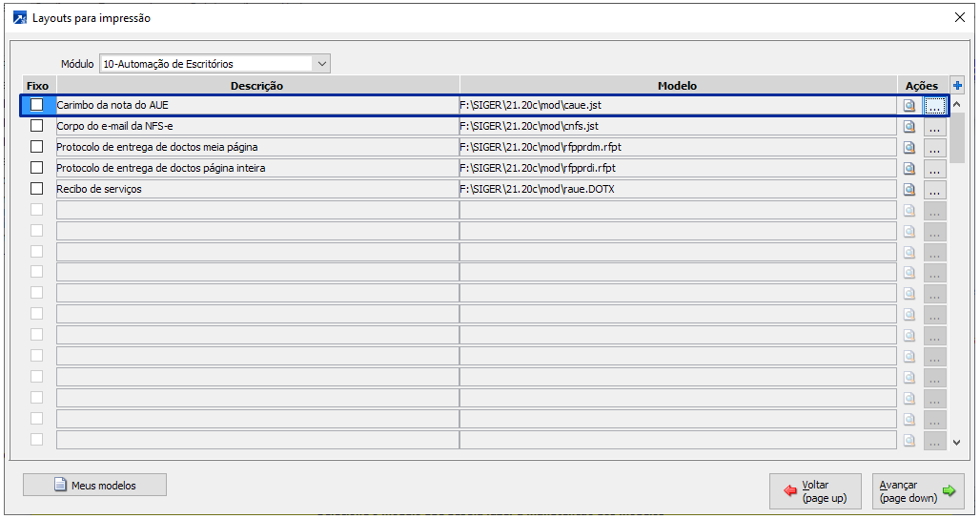Select description 'Recibo de serviços'
The image size is (980, 519).
pos(257,189)
